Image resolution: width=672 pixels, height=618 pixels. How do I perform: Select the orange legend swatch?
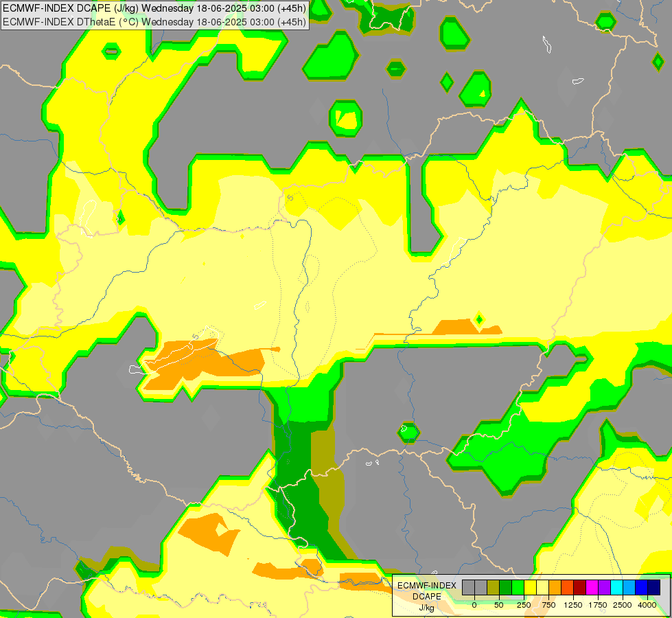pos(555,587)
